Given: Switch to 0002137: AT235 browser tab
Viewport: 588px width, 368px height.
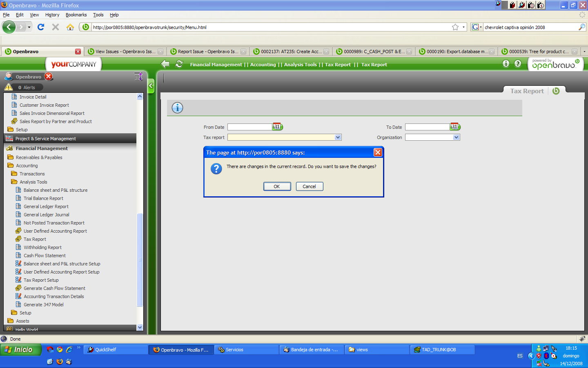Looking at the screenshot, I should pos(291,52).
